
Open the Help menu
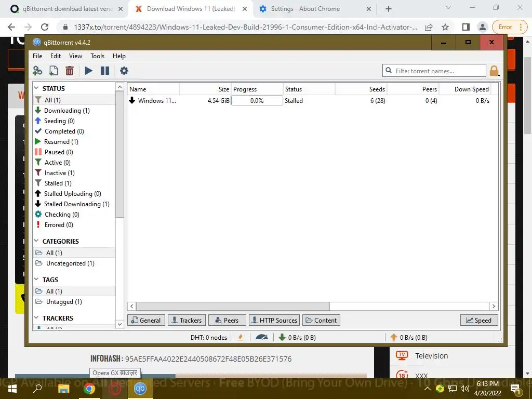119,56
